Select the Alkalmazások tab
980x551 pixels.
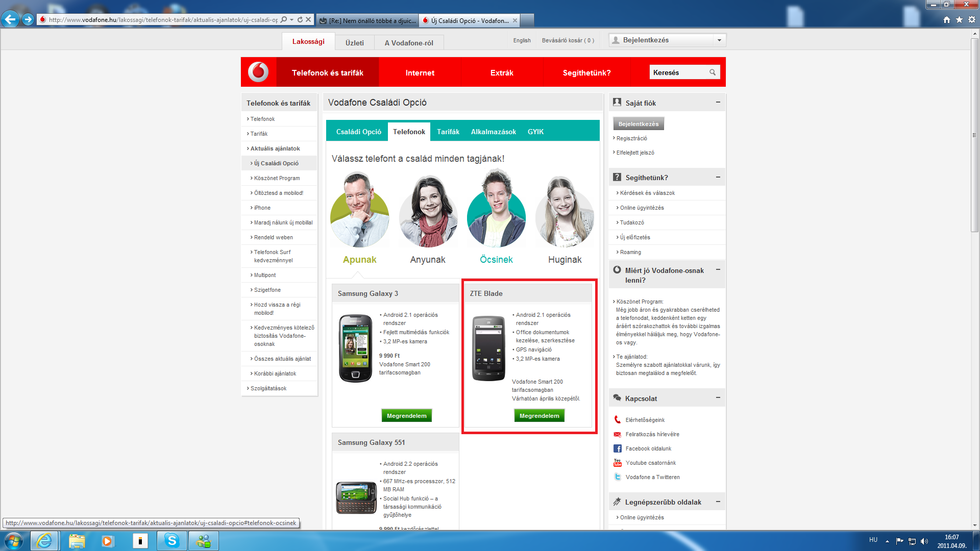(x=494, y=132)
